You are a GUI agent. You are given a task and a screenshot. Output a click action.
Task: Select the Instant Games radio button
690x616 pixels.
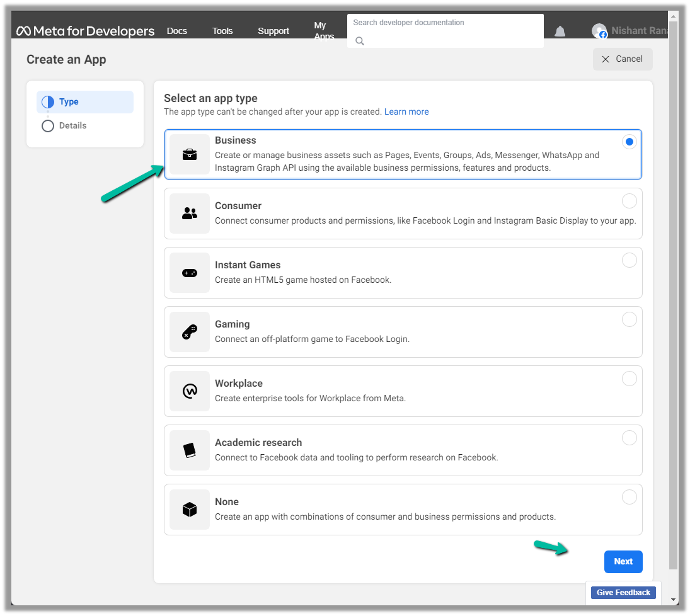click(x=629, y=260)
